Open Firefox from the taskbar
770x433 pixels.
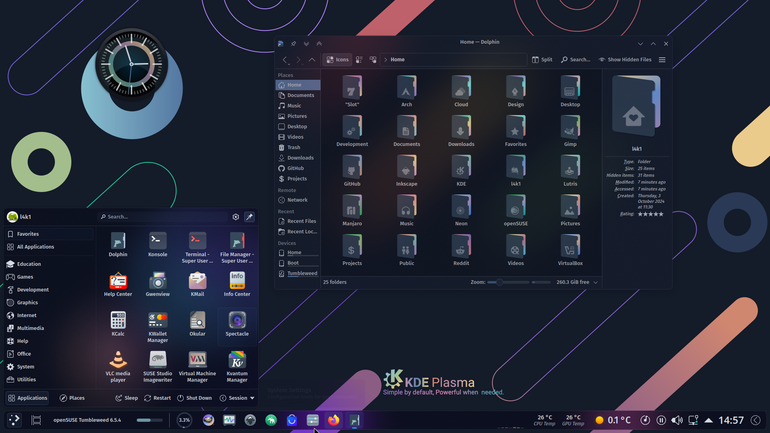coord(333,420)
